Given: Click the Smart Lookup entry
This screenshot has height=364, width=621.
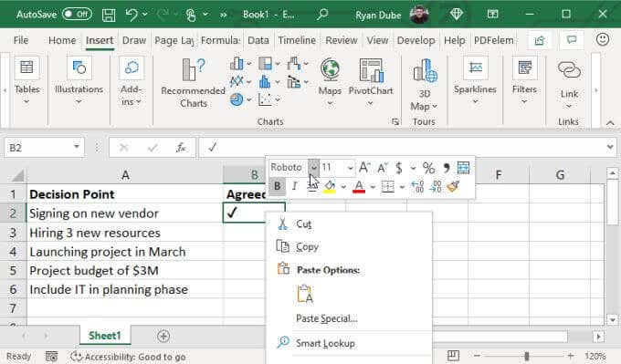Looking at the screenshot, I should (325, 343).
